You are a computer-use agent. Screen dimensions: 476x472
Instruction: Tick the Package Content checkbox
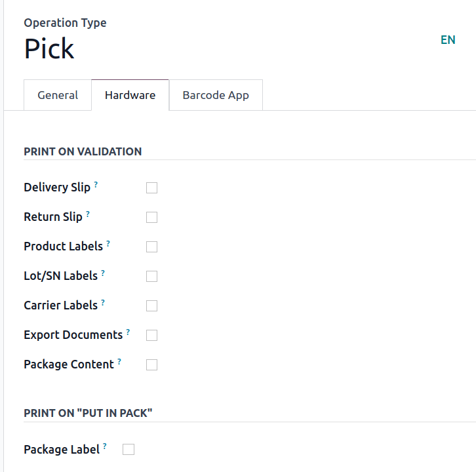point(152,365)
